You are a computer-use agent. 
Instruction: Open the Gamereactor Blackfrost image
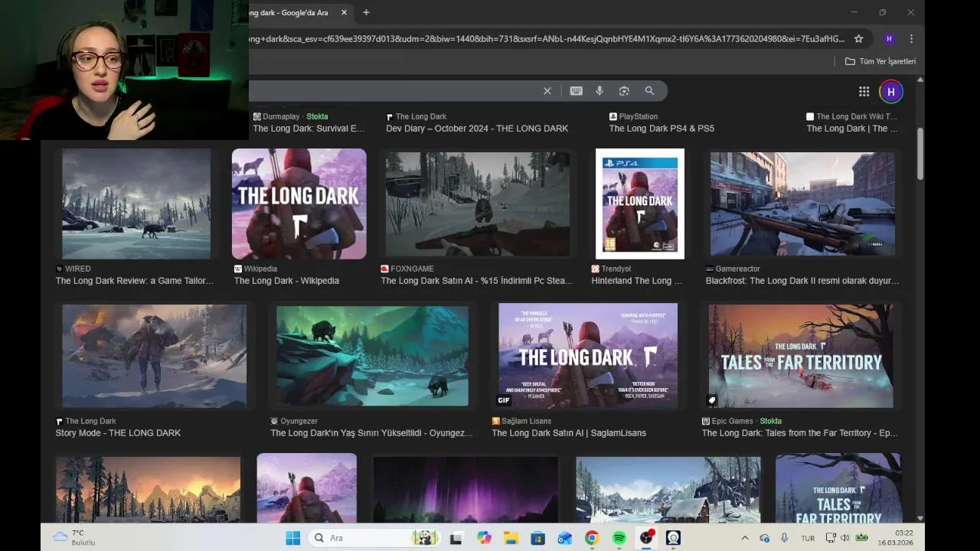tap(802, 204)
